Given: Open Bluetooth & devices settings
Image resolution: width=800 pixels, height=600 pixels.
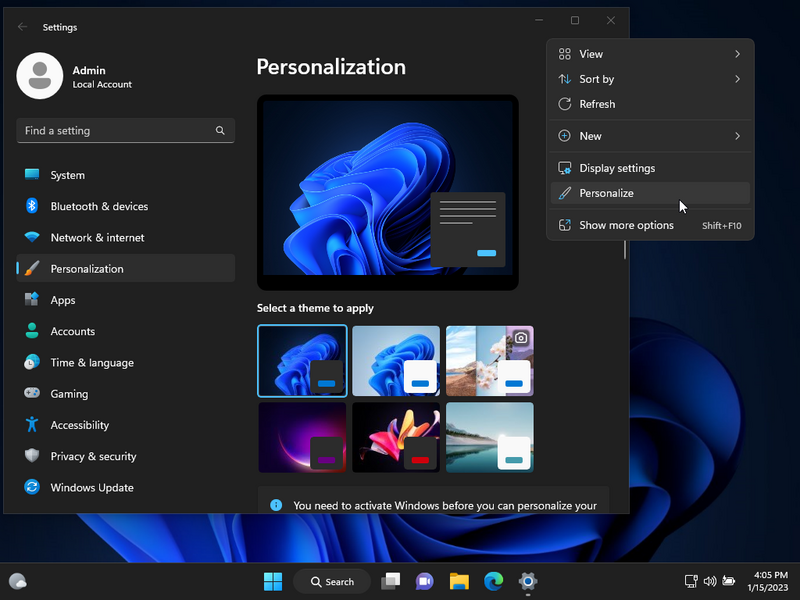Looking at the screenshot, I should (x=99, y=206).
